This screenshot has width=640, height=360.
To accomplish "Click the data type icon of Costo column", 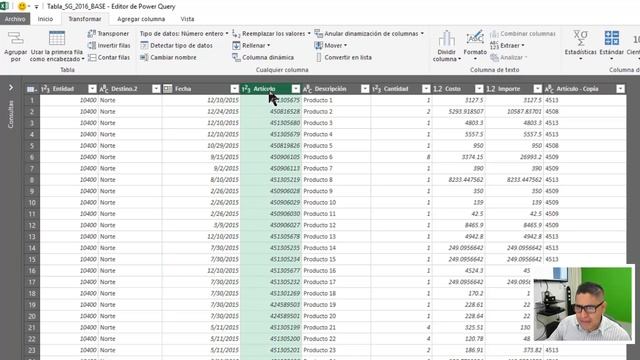I will (x=438, y=89).
